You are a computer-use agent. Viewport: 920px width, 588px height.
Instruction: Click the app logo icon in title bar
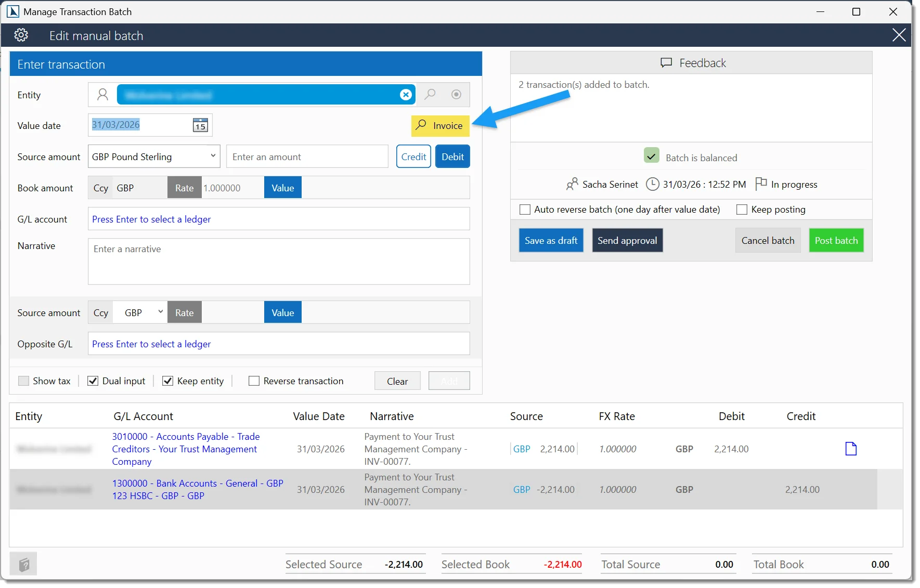(12, 11)
